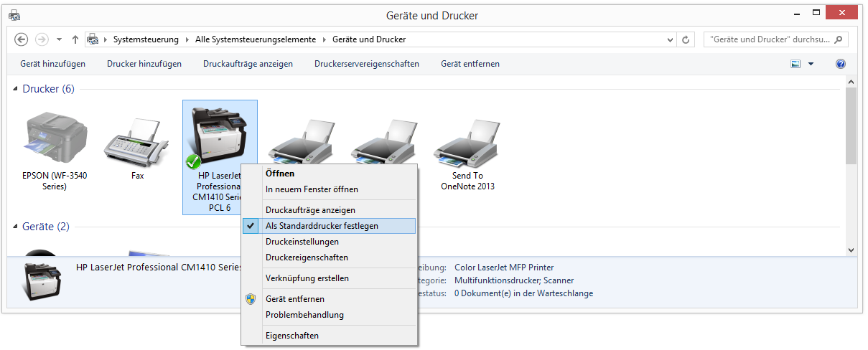The height and width of the screenshot is (350, 868).
Task: Click the scrollbar down arrow
Action: [851, 250]
